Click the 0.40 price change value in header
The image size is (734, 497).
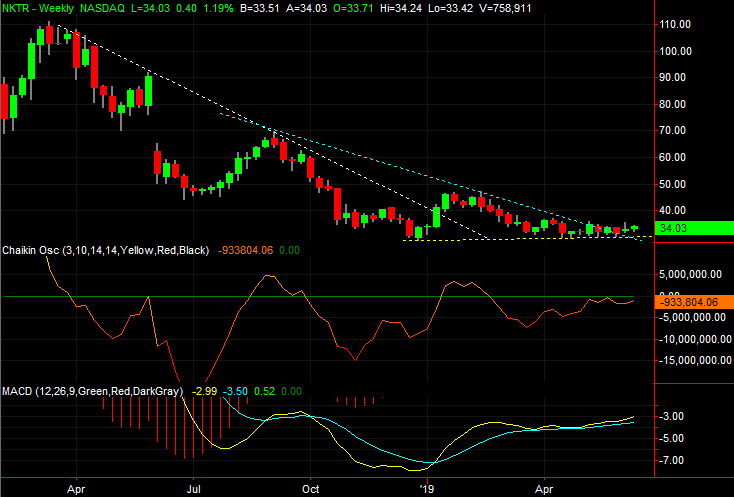click(x=187, y=8)
